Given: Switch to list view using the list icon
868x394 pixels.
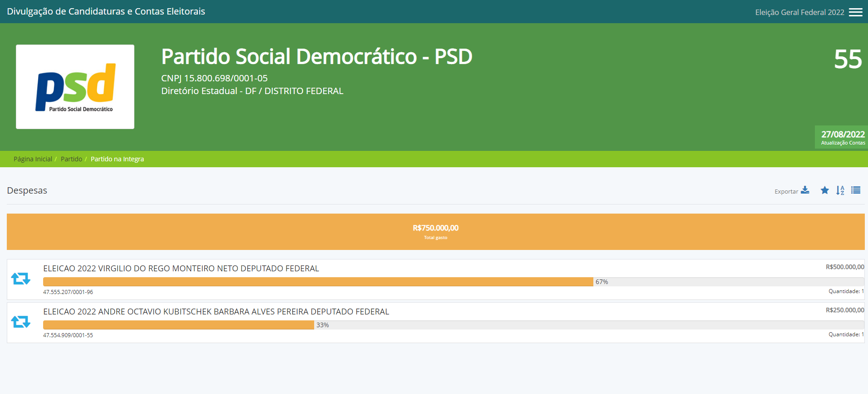Looking at the screenshot, I should point(855,190).
